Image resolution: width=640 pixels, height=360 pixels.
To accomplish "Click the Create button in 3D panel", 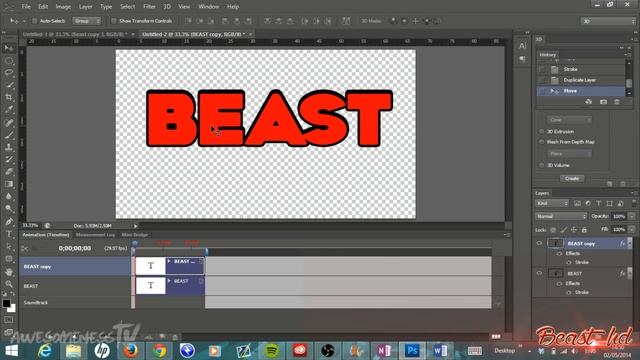I will tap(572, 178).
